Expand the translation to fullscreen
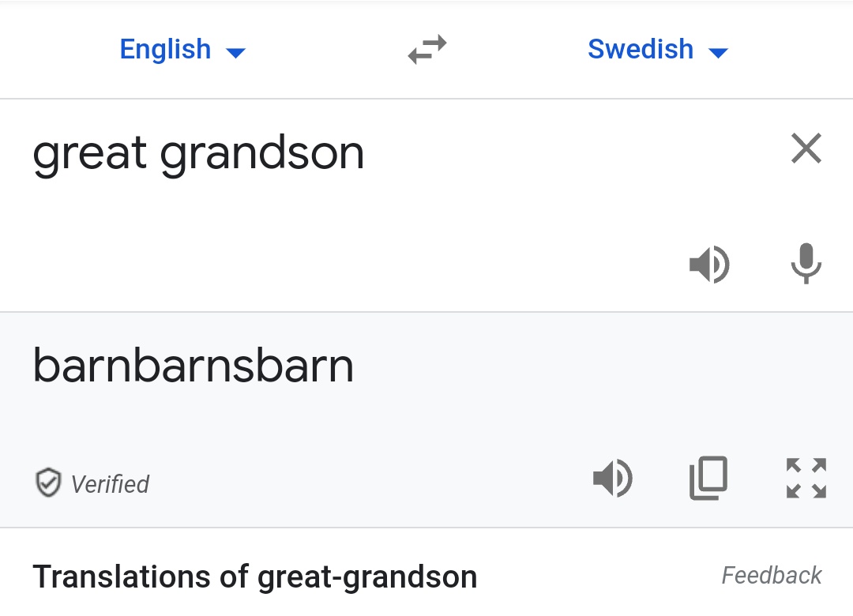 tap(806, 479)
